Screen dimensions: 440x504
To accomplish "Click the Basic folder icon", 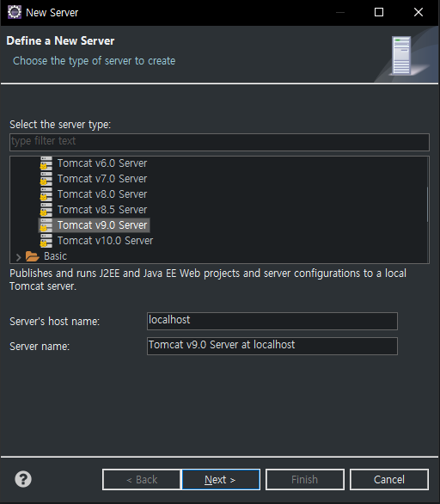I will point(33,256).
